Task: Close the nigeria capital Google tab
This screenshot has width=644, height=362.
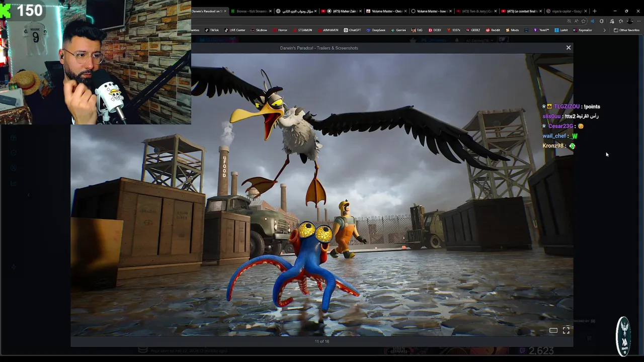Action: pos(586,11)
